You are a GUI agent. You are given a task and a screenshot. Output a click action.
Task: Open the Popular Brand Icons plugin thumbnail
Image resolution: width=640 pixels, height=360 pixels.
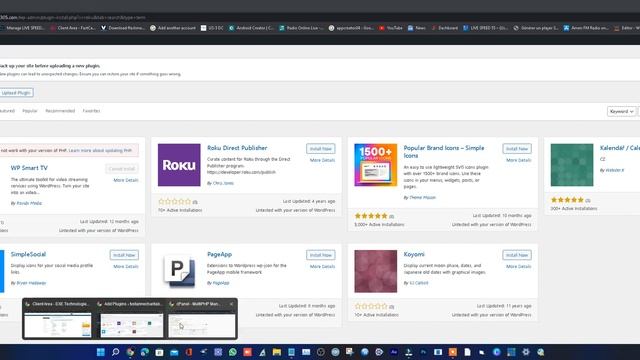[x=376, y=165]
